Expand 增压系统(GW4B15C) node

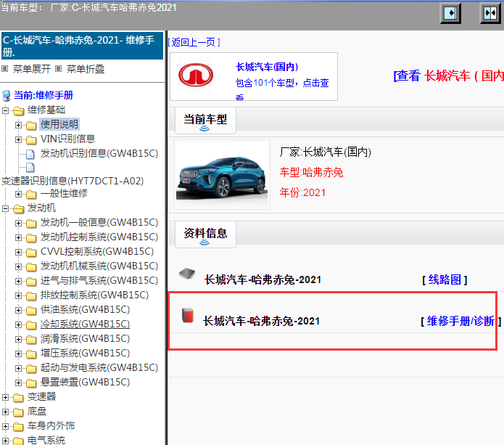coord(18,354)
